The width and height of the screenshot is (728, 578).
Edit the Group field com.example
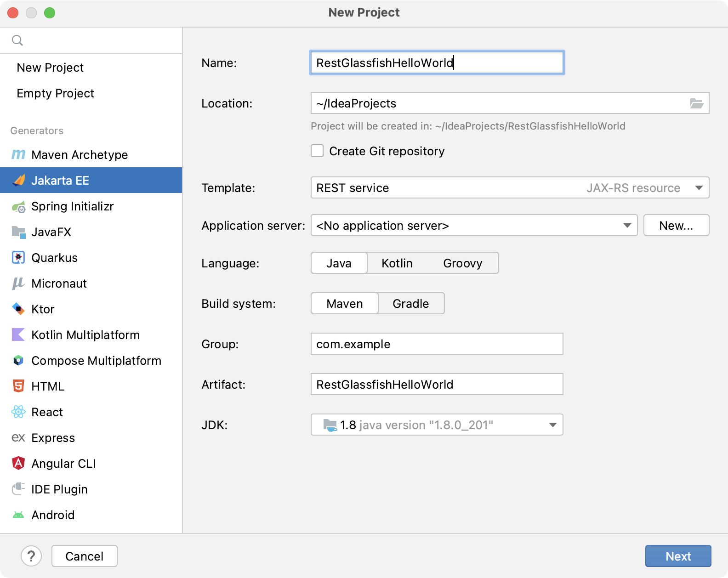(437, 344)
